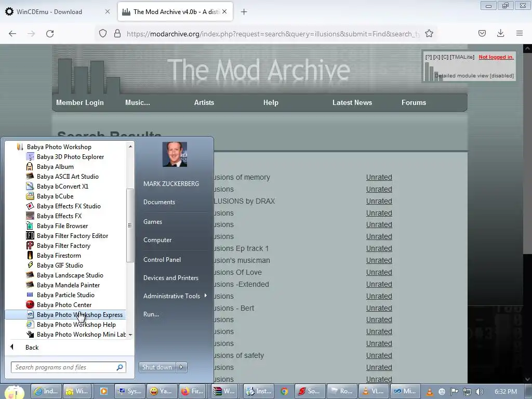Launch Babya File Browser
The image size is (532, 399).
point(57,225)
